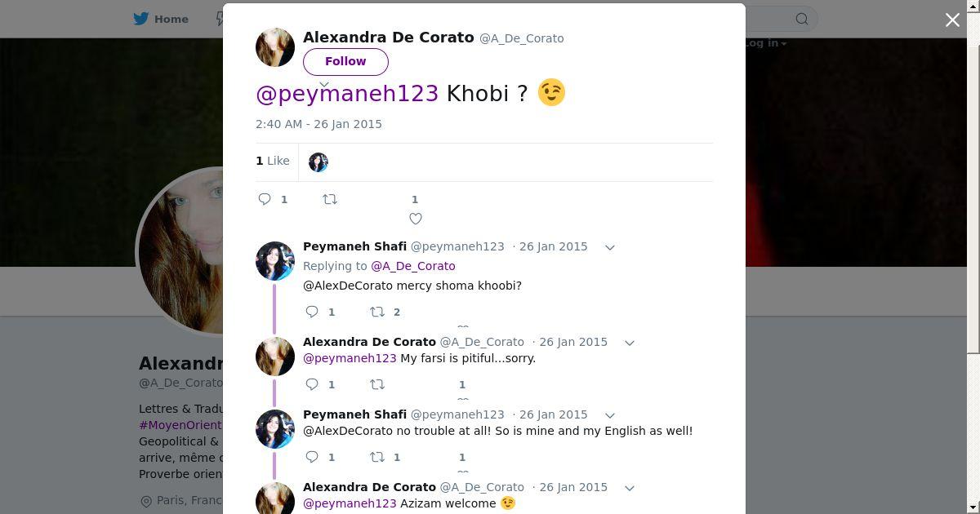980x514 pixels.
Task: Close the tweet overlay with X
Action: (952, 20)
